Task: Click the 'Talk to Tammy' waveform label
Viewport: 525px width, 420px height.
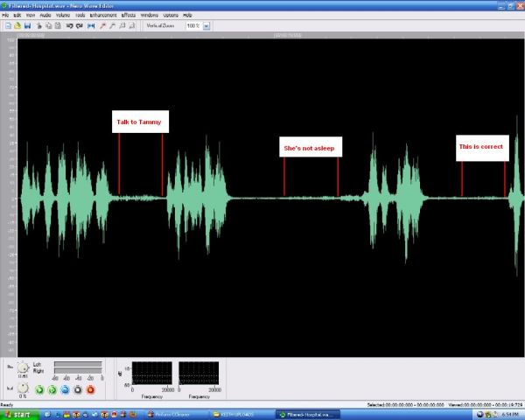Action: point(140,122)
